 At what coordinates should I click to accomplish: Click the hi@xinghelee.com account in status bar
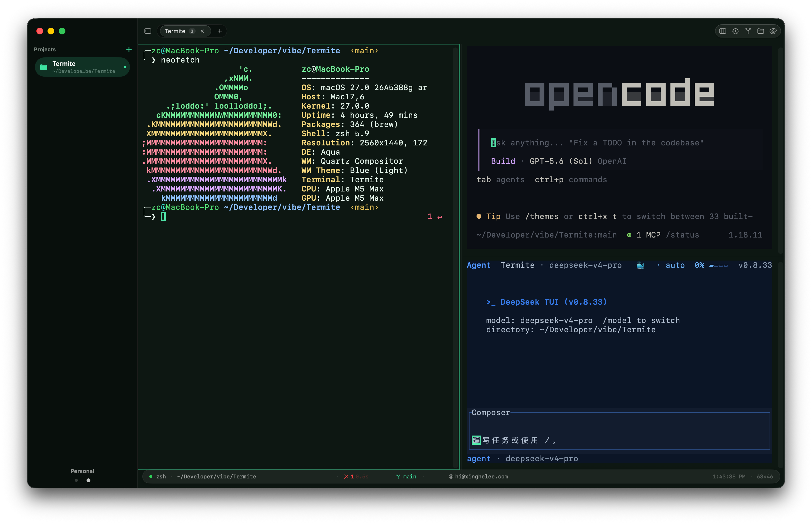pos(478,476)
